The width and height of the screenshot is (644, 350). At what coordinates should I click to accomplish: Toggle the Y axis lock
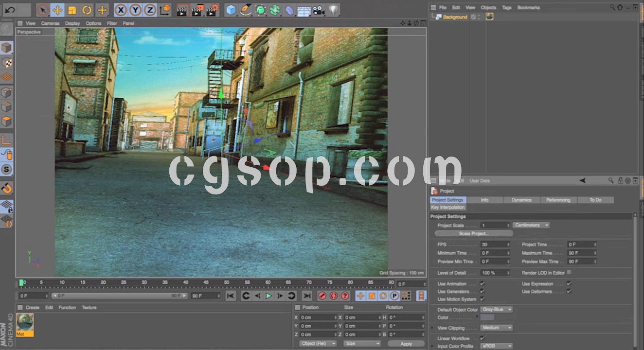[x=136, y=10]
